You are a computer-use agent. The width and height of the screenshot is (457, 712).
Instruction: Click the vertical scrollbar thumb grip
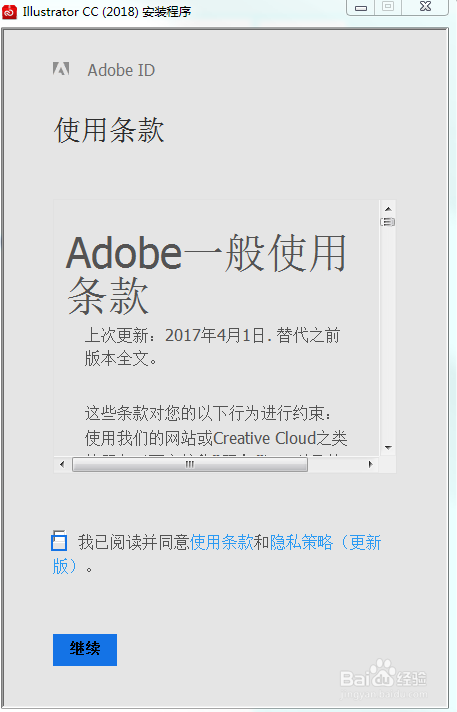pyautogui.click(x=387, y=222)
